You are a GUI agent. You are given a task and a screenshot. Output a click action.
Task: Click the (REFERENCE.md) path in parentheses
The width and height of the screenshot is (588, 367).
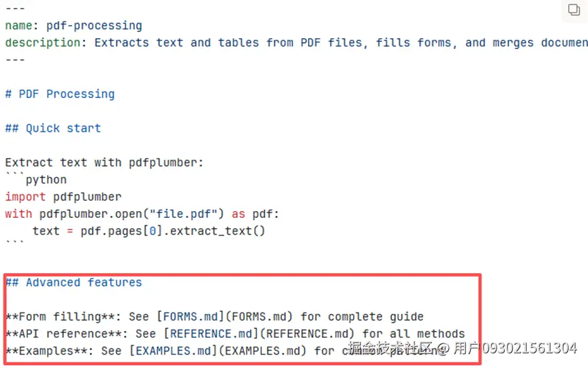click(308, 334)
